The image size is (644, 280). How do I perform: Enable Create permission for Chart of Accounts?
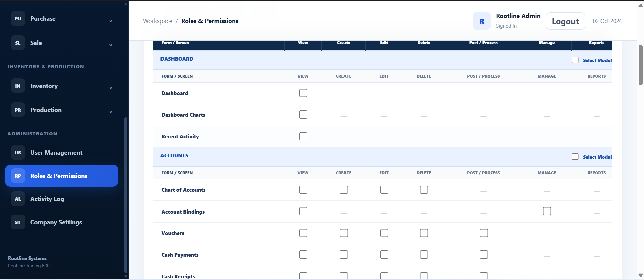point(344,190)
